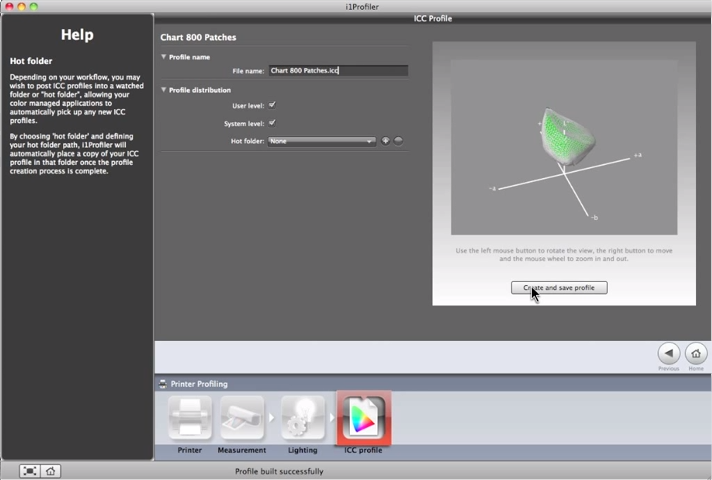This screenshot has width=712, height=480.
Task: Click the home icon in bottom status bar
Action: pyautogui.click(x=50, y=471)
